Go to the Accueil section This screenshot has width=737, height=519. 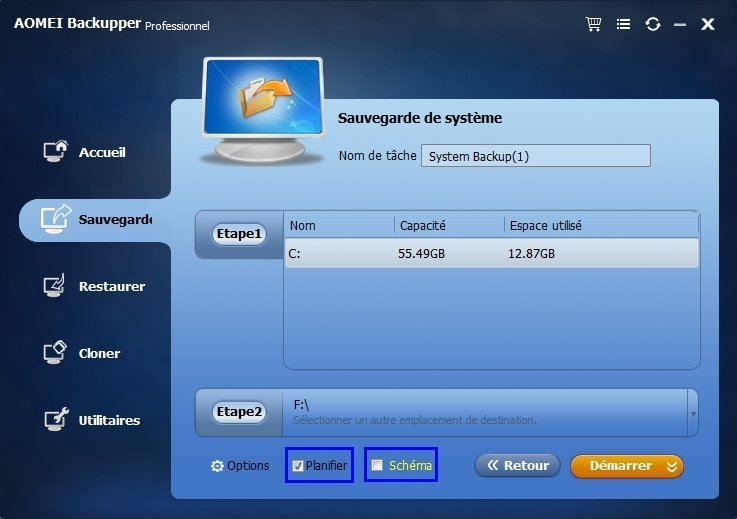point(102,152)
